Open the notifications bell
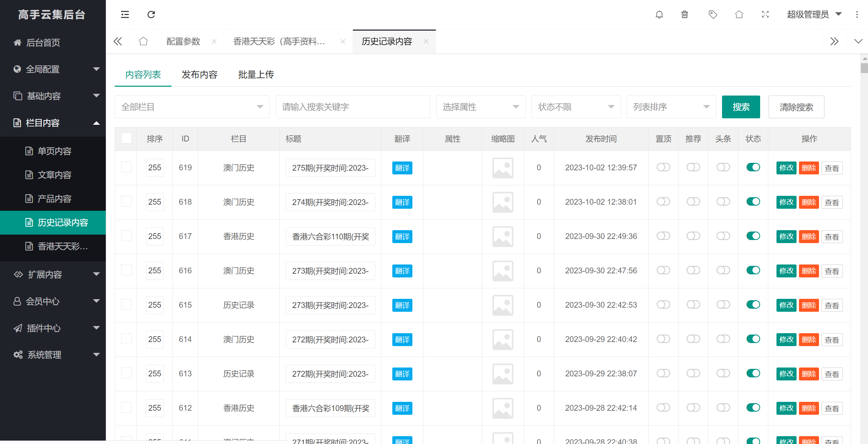This screenshot has height=444, width=868. click(659, 15)
